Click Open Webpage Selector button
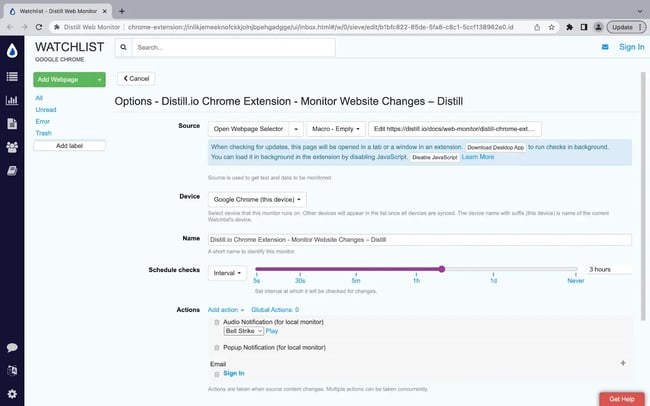 (248, 129)
